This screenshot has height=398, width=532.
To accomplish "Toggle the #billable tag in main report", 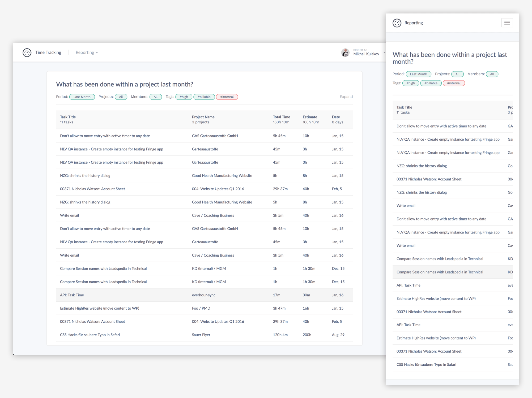I will [x=204, y=97].
